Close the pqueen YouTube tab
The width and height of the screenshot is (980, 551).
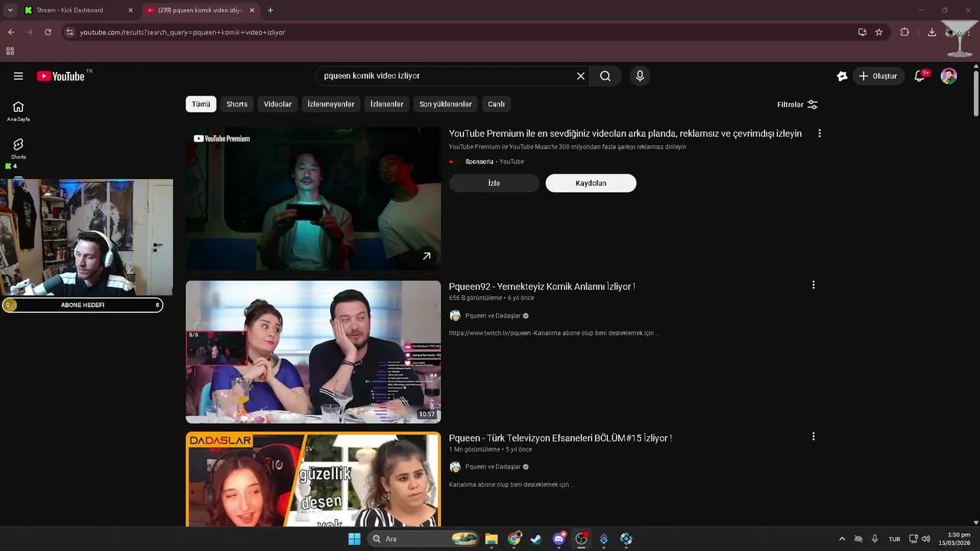point(252,10)
